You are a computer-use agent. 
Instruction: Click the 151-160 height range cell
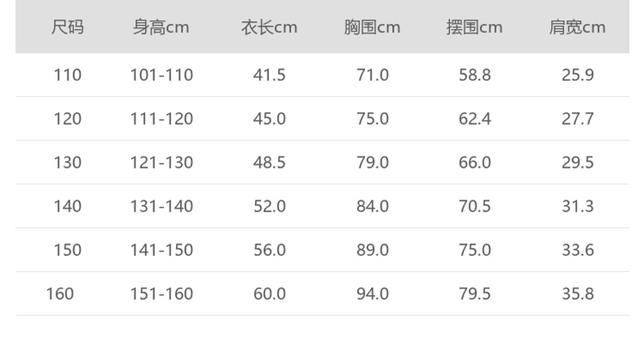(161, 293)
